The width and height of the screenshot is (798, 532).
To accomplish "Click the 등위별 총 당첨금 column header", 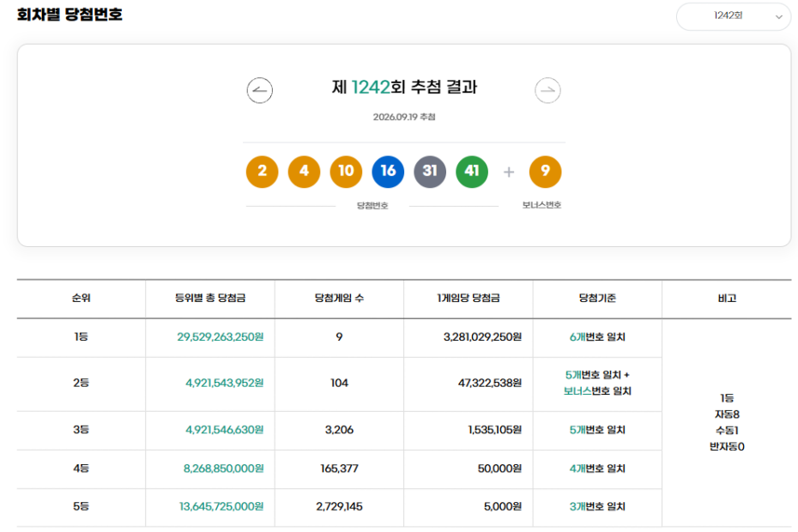I will pyautogui.click(x=210, y=299).
